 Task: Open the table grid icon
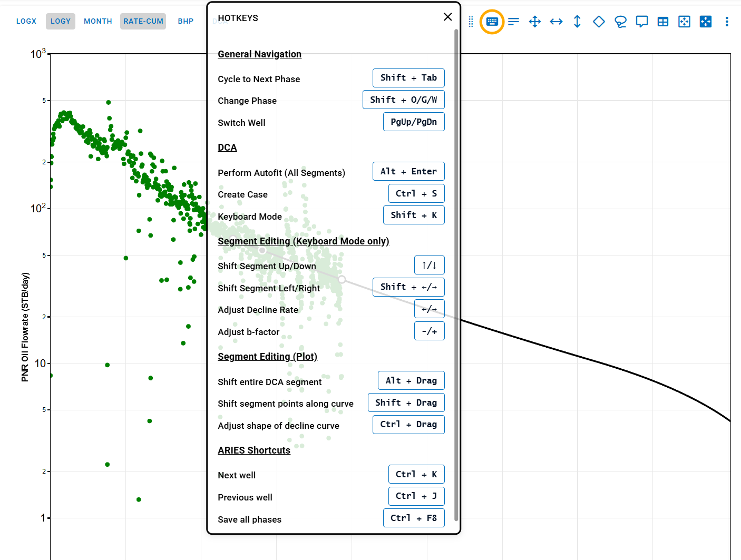tap(663, 22)
